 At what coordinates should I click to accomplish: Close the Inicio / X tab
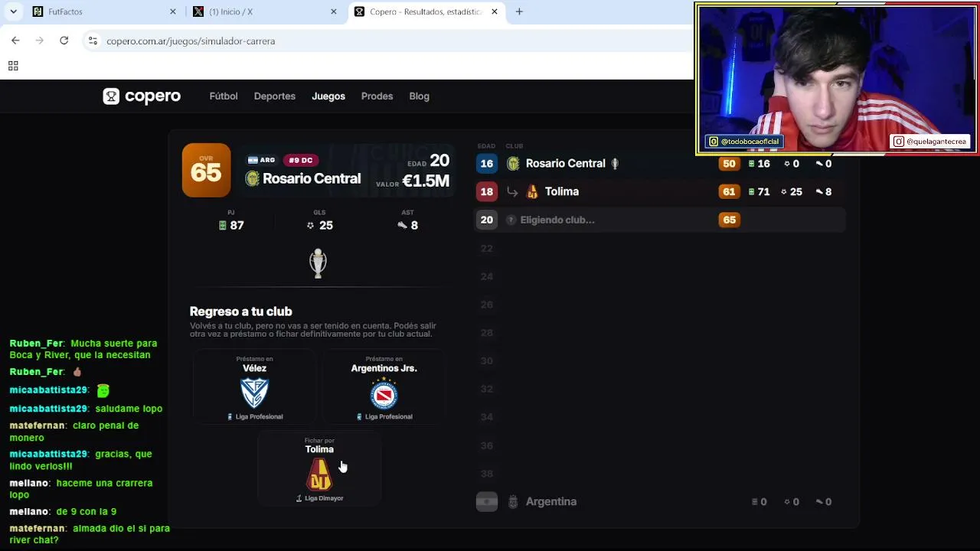(334, 11)
